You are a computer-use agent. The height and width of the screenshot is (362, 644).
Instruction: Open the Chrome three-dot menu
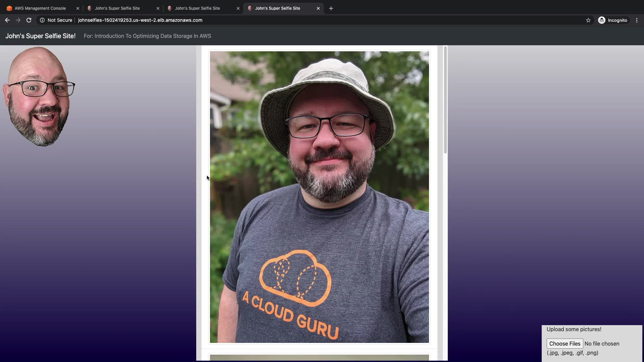coord(637,20)
